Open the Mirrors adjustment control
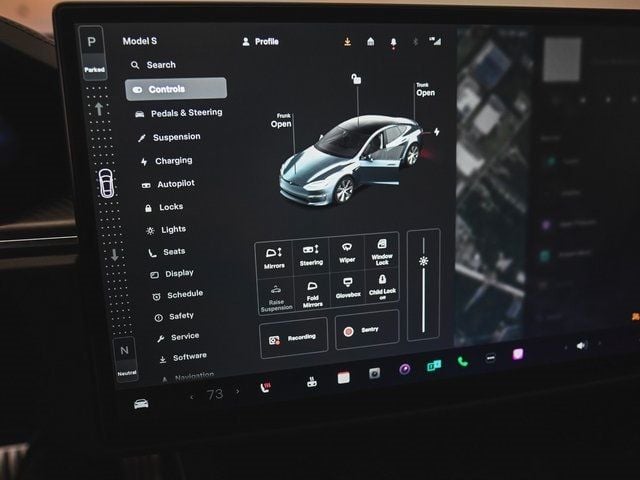Screen dimensions: 640x480 274,254
